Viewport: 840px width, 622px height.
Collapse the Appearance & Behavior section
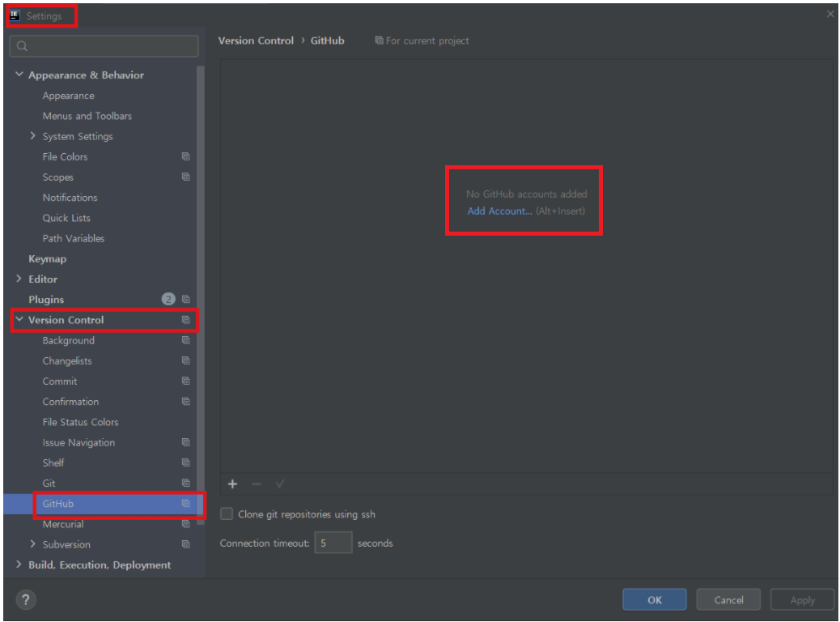[19, 75]
